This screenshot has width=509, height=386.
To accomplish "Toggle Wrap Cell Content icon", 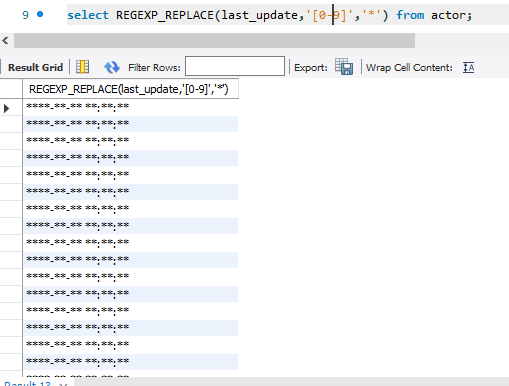I will click(468, 68).
